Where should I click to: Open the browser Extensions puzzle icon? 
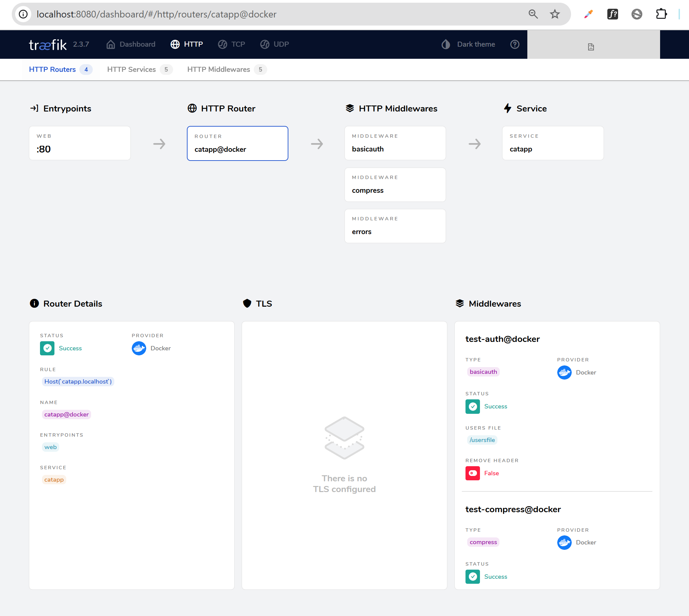click(x=661, y=14)
